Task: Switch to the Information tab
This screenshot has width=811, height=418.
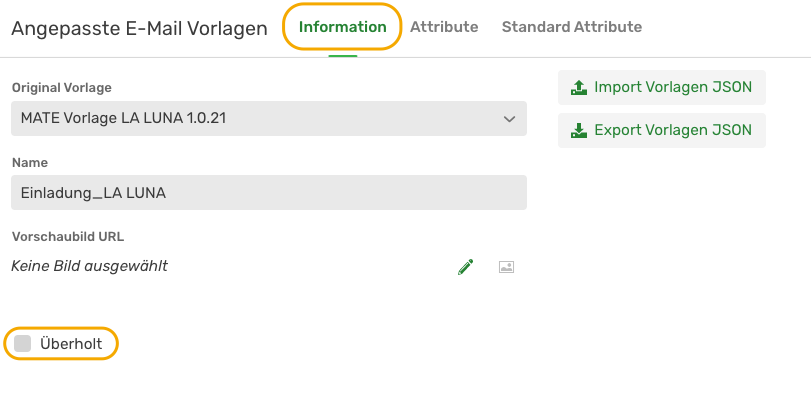Action: click(x=342, y=27)
